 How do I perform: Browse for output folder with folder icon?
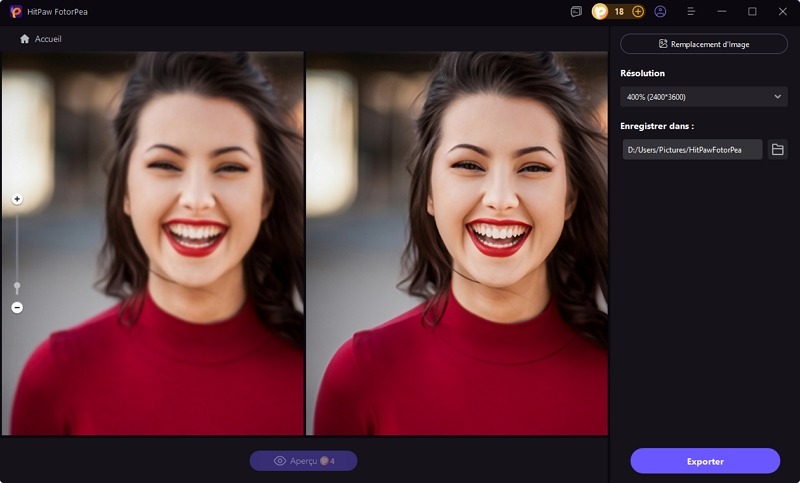(x=778, y=150)
